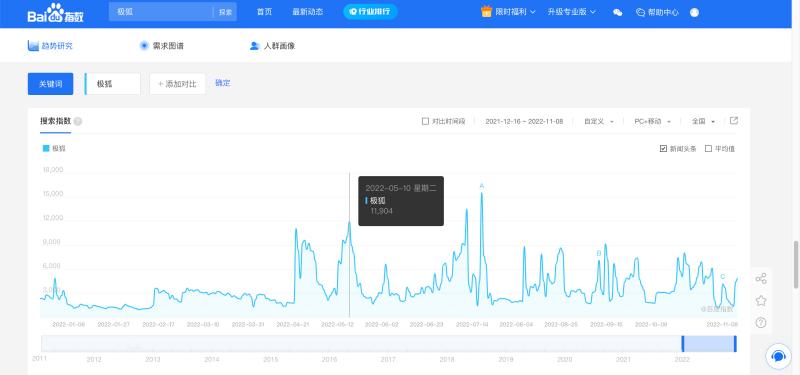Click the right handle of timeline range slider
This screenshot has height=375, width=800.
pyautogui.click(x=735, y=343)
